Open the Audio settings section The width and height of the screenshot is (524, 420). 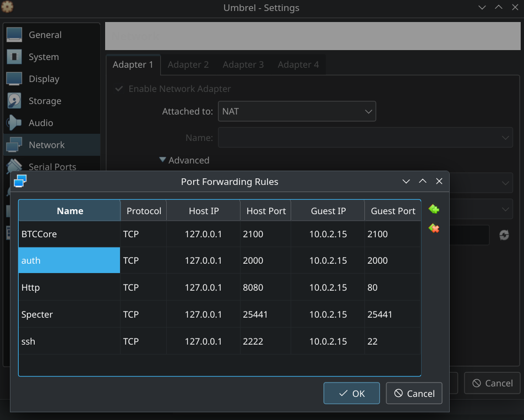[52, 123]
